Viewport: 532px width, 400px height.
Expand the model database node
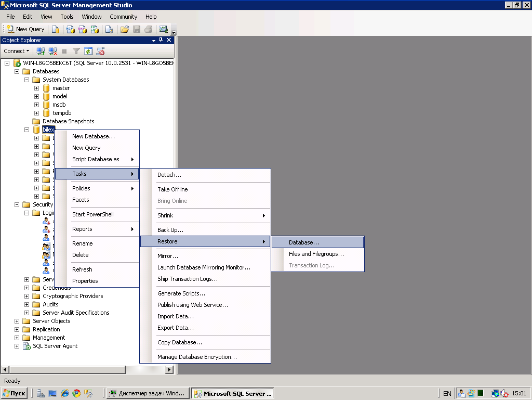[x=37, y=96]
